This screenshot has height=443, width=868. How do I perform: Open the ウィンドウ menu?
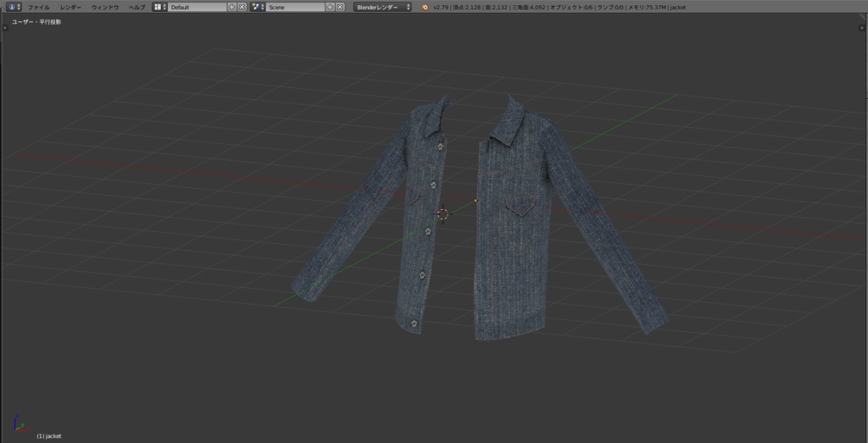coord(105,7)
